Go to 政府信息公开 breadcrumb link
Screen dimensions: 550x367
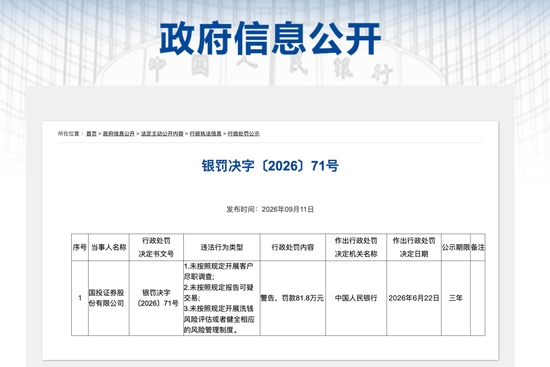(x=119, y=134)
